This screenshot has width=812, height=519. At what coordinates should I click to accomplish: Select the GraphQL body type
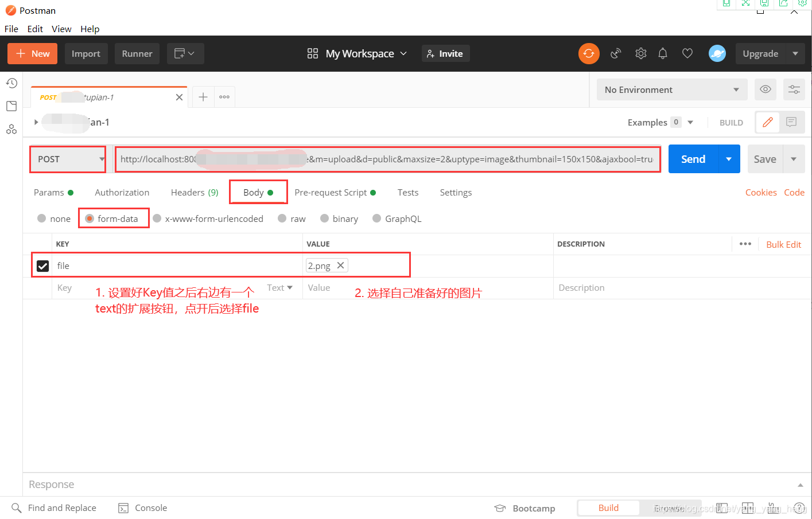397,218
